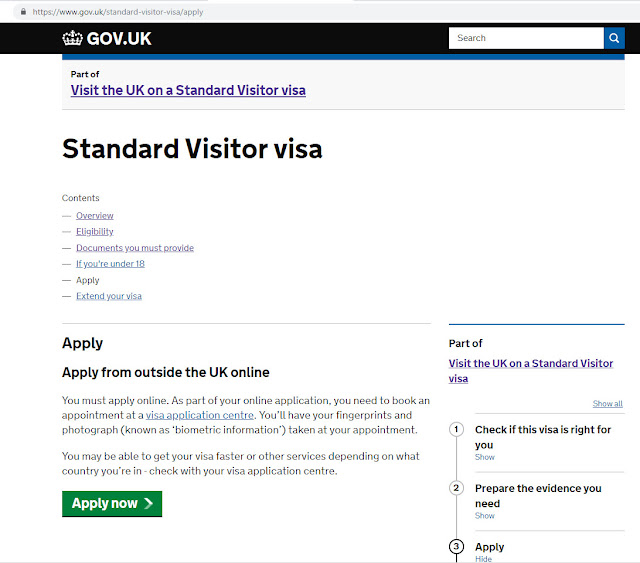The image size is (640, 563).
Task: Click step 1 circle number icon
Action: click(456, 429)
